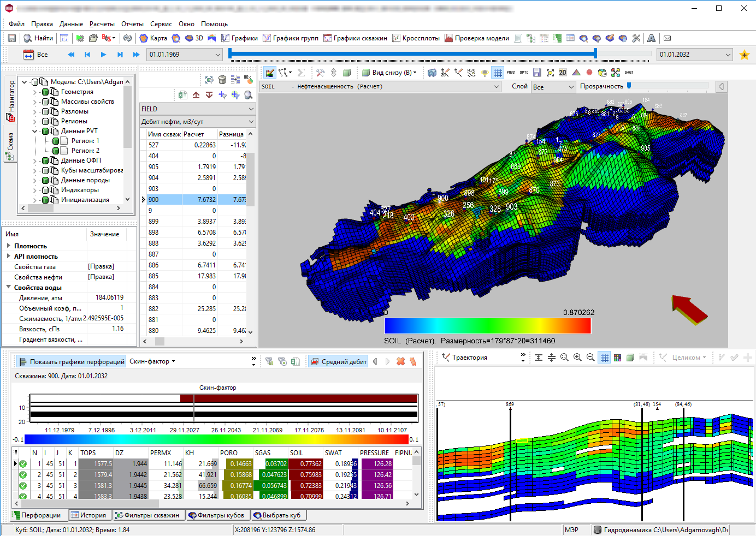Switch to the Фильтры скважин tab
The width and height of the screenshot is (756, 536).
coord(147,515)
